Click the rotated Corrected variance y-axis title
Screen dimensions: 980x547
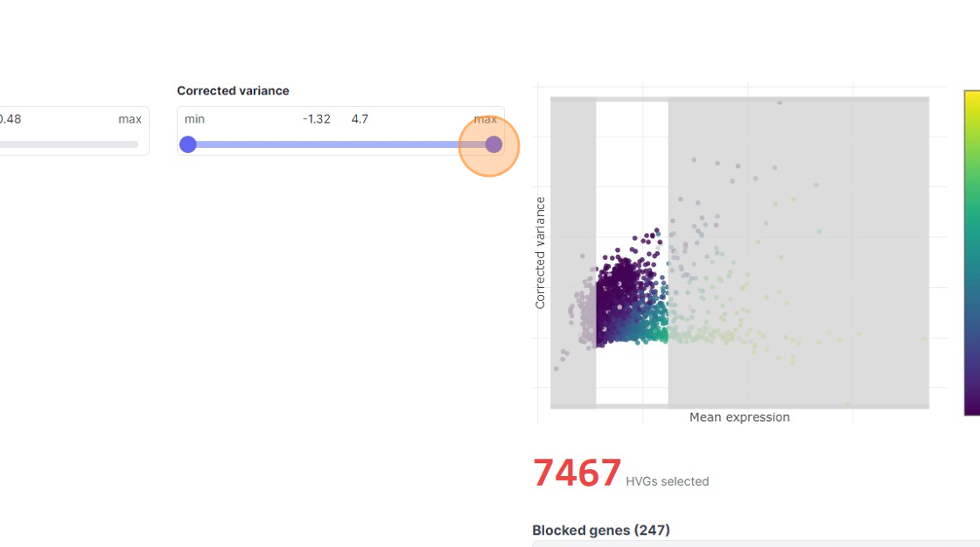[x=540, y=253]
